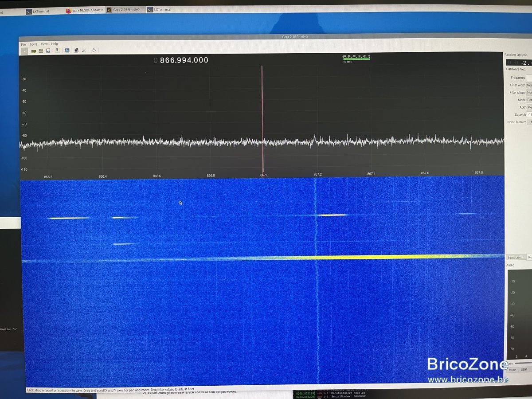The image size is (532, 399).
Task: Open the remote control computers icon
Action: coord(77,51)
